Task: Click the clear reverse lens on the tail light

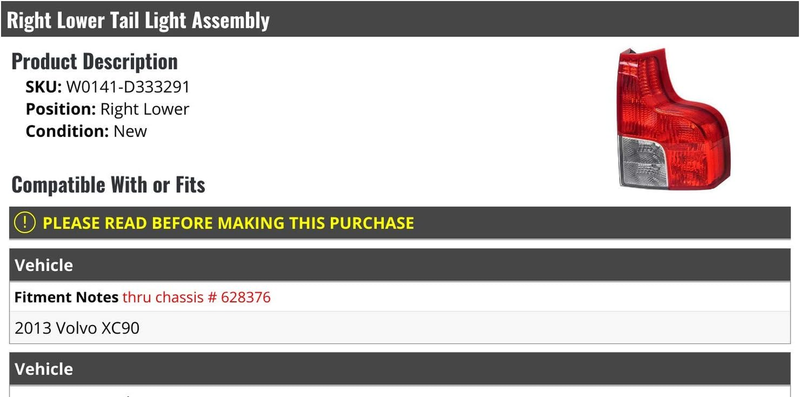Action: click(x=642, y=161)
